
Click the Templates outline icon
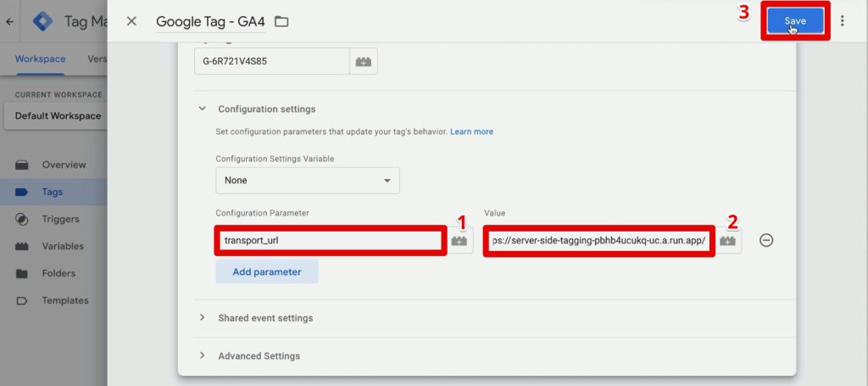click(21, 300)
